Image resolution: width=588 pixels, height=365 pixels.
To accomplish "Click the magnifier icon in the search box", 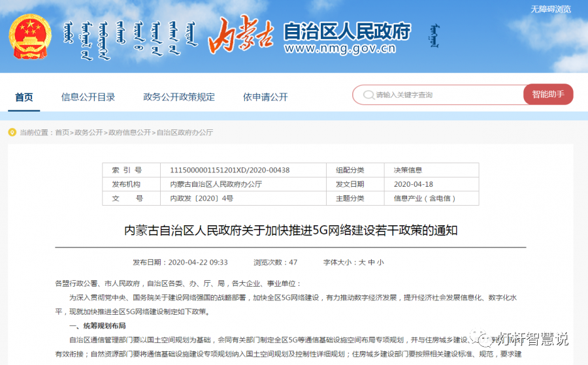I will pos(368,95).
